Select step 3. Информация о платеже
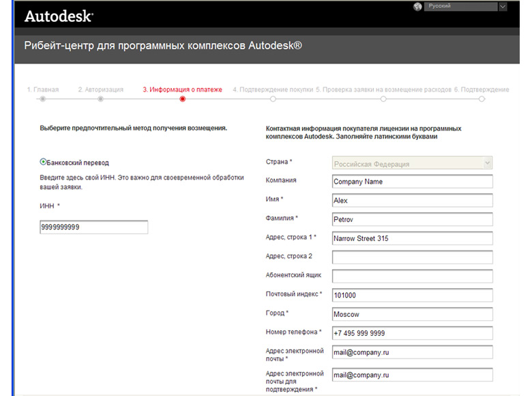The height and width of the screenshot is (396, 532). tap(182, 89)
